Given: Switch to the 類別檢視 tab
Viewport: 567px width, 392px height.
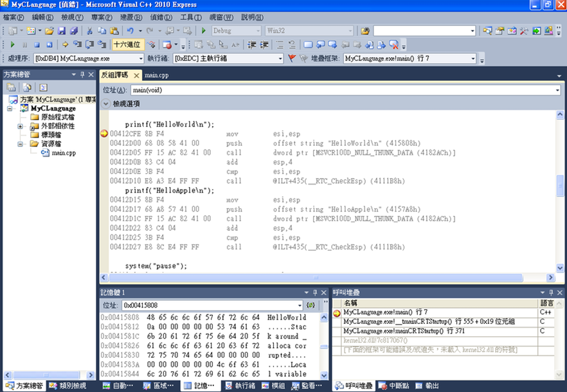Looking at the screenshot, I should 68,386.
